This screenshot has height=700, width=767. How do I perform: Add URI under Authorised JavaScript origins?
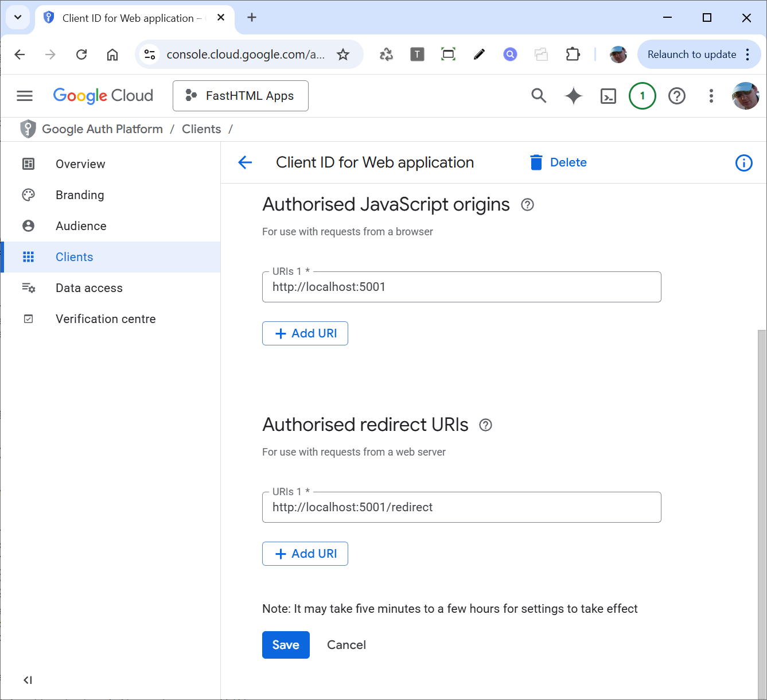pyautogui.click(x=305, y=333)
